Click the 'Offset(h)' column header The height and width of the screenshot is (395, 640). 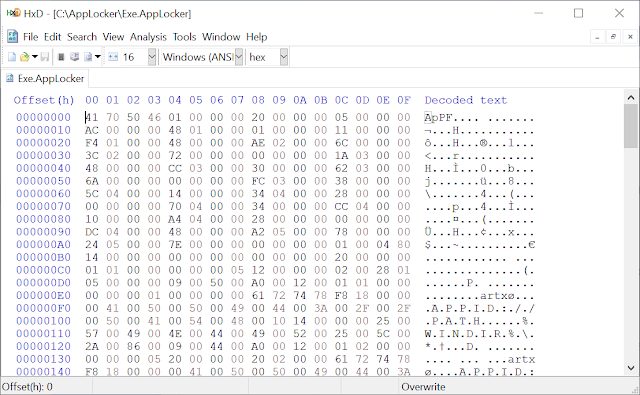(44, 100)
